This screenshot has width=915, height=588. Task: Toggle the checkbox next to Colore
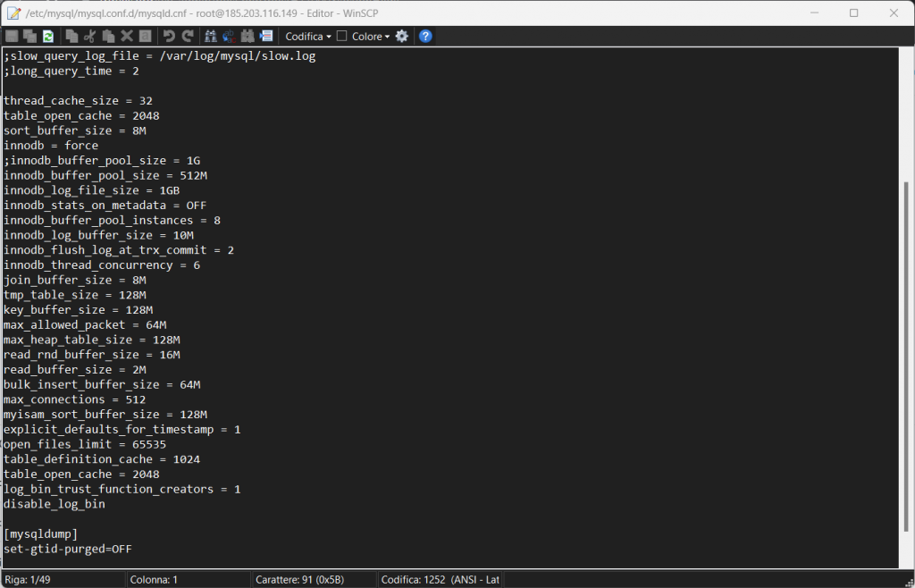pos(341,37)
